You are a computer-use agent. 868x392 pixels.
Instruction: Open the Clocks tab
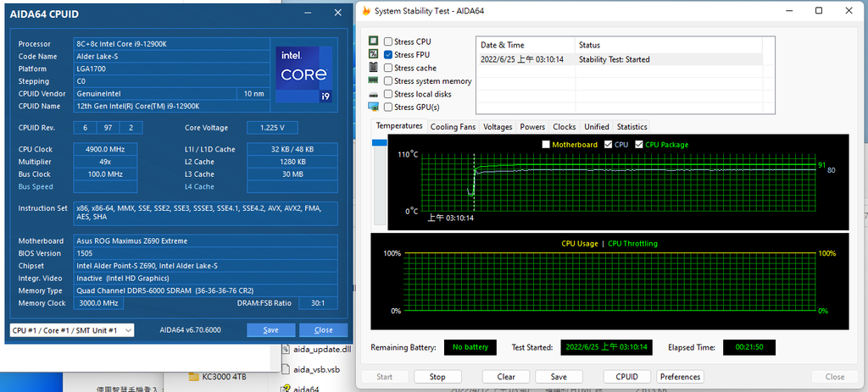tap(564, 127)
